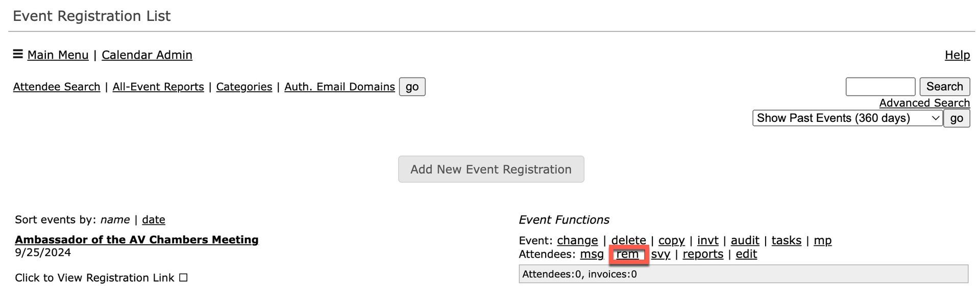Click the msg attendees function

pos(592,254)
